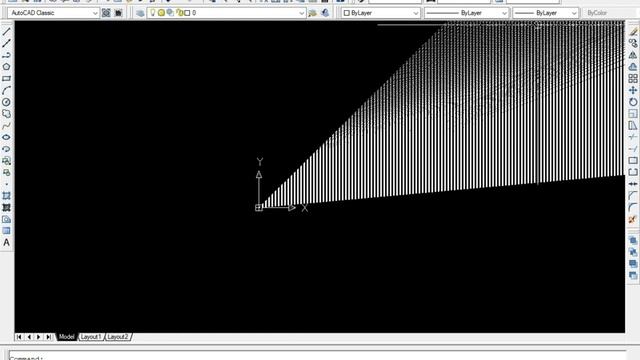
Task: Go to previous layout tab arrow
Action: point(29,337)
